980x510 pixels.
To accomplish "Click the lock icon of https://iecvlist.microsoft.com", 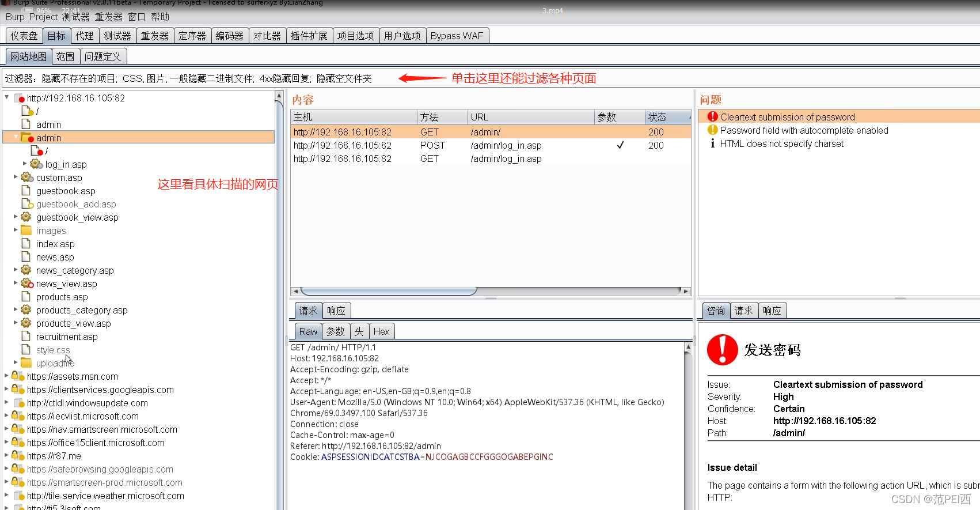I will click(x=18, y=415).
